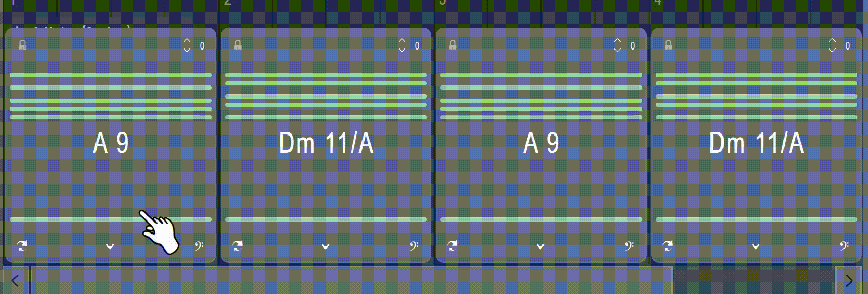
Task: Click the Dm 11/A chord label in second card
Action: (326, 143)
